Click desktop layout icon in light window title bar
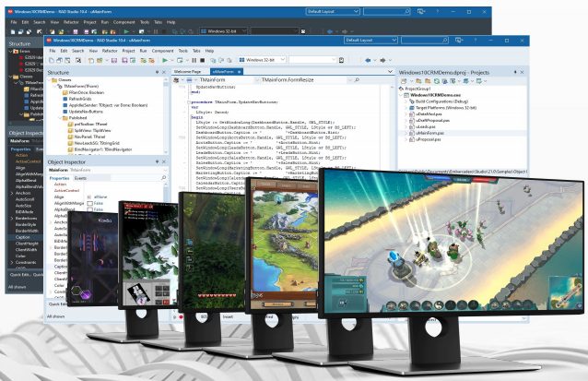This screenshot has height=381, width=588. coord(459,40)
